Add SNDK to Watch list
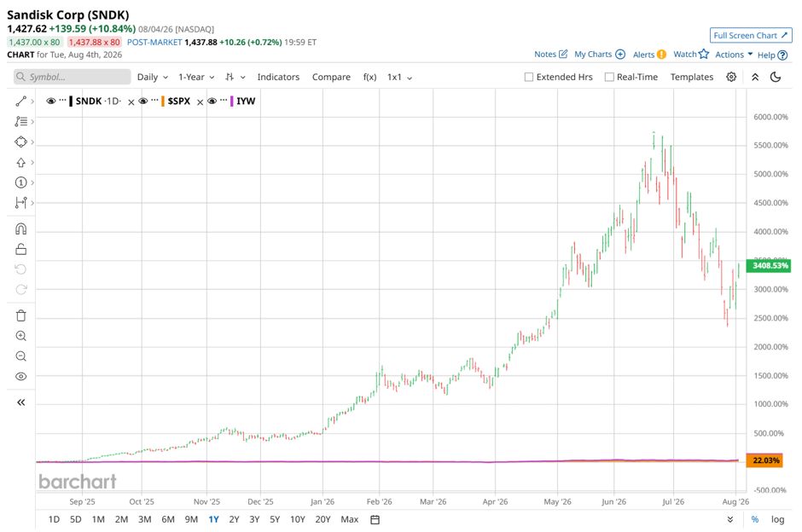802x532 pixels. 691,55
